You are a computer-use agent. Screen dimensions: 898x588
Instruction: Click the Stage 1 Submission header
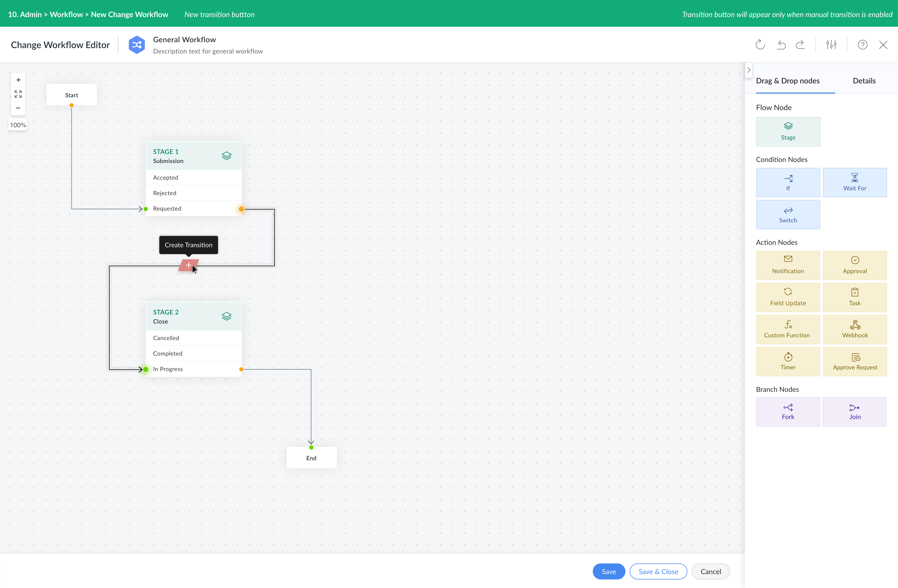[x=193, y=156]
